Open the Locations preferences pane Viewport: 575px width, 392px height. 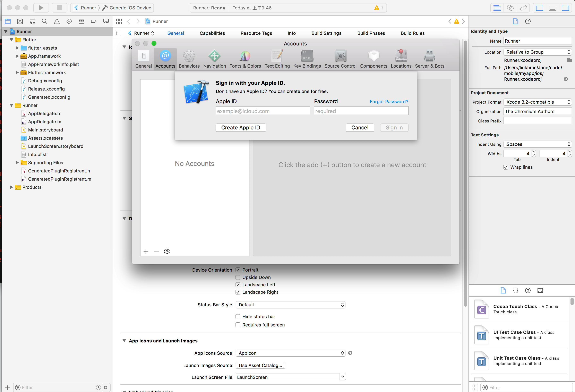coord(401,59)
